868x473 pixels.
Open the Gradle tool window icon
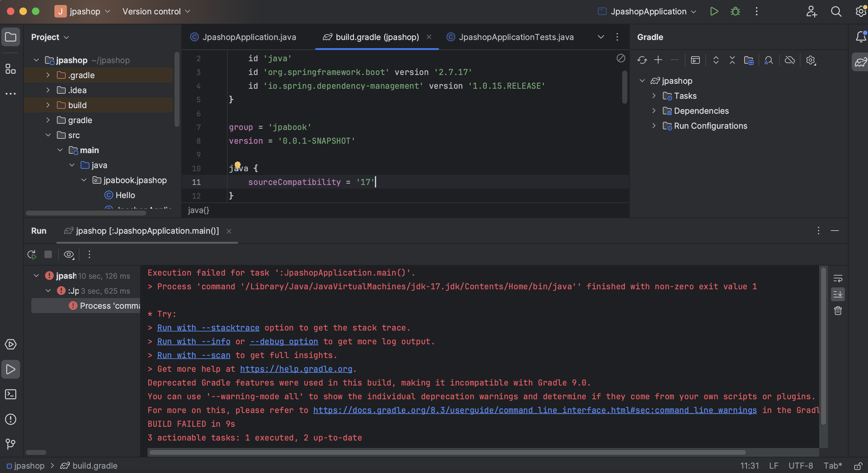coord(860,62)
